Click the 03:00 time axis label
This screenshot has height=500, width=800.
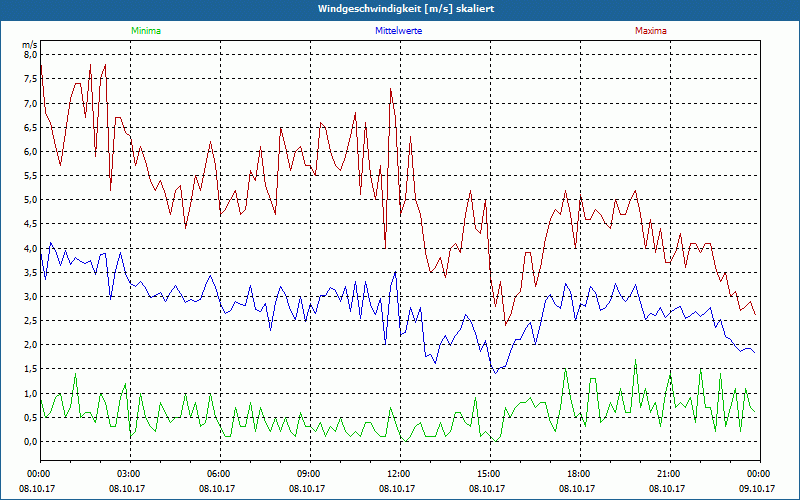[130, 474]
